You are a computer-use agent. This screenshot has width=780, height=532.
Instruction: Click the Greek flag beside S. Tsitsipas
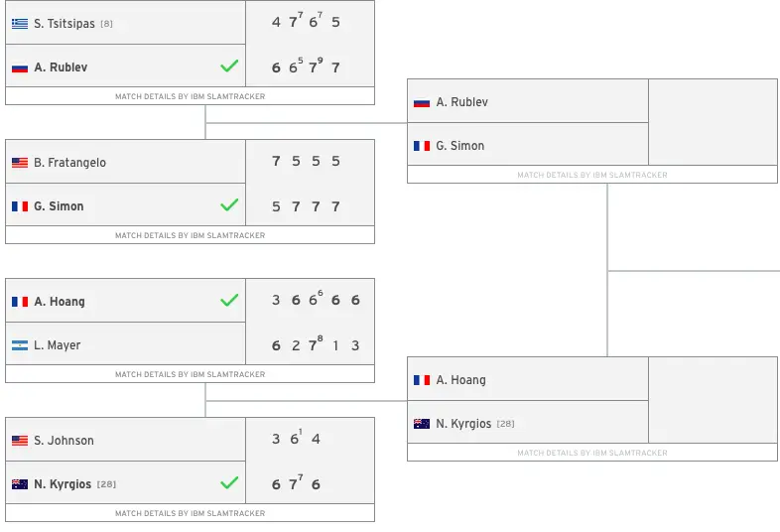click(20, 24)
